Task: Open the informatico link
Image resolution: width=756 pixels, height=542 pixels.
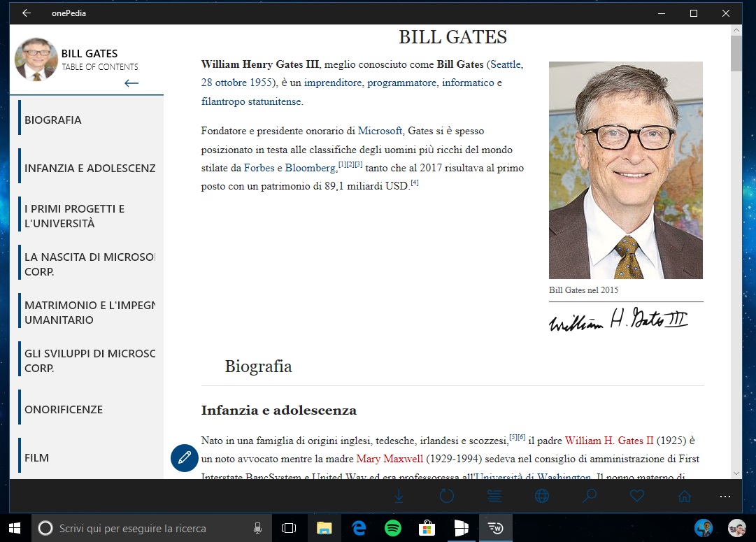Action: [468, 83]
